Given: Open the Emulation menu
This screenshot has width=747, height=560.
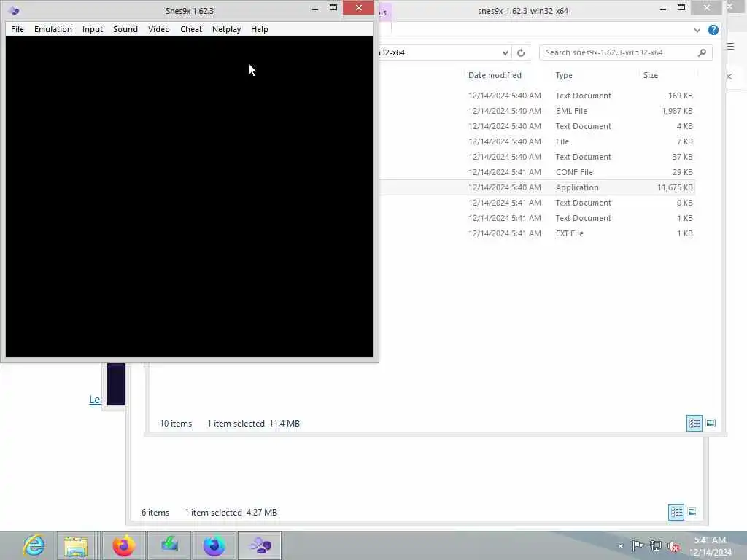Looking at the screenshot, I should point(53,29).
